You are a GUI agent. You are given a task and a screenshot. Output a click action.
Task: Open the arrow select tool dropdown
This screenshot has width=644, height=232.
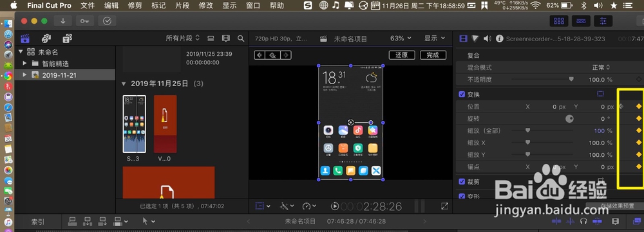(148, 221)
